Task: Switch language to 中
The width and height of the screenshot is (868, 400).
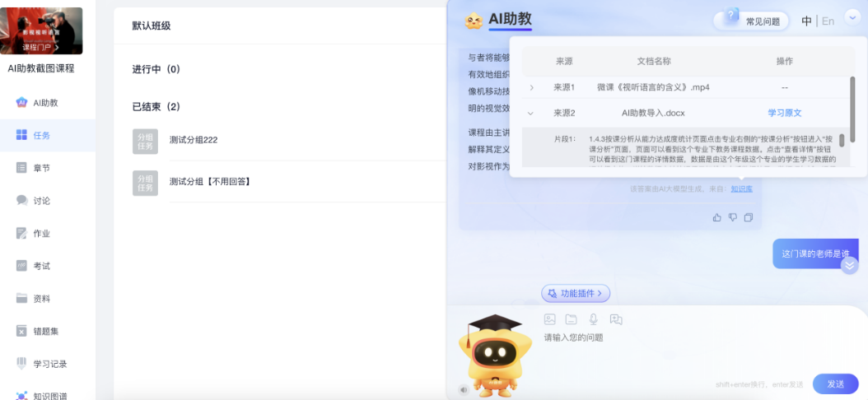Action: click(x=806, y=21)
